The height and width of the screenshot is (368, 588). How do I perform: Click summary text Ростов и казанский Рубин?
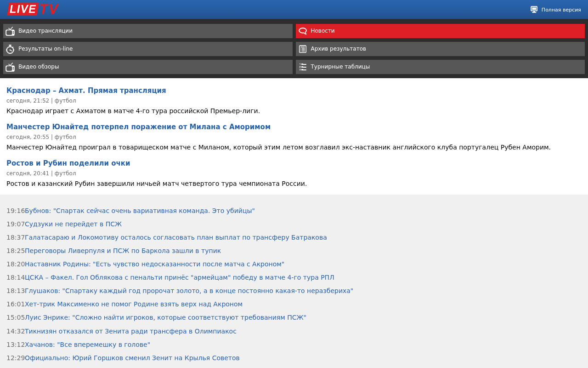coord(157,184)
